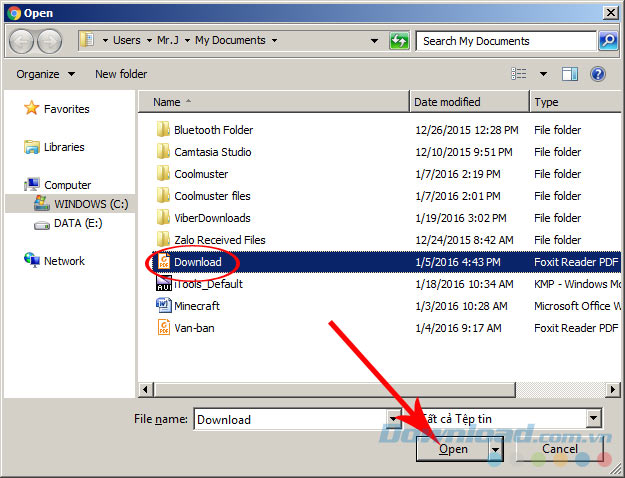Click the iTools_Default AVI file icon
Screen dimensions: 625x478
163,283
